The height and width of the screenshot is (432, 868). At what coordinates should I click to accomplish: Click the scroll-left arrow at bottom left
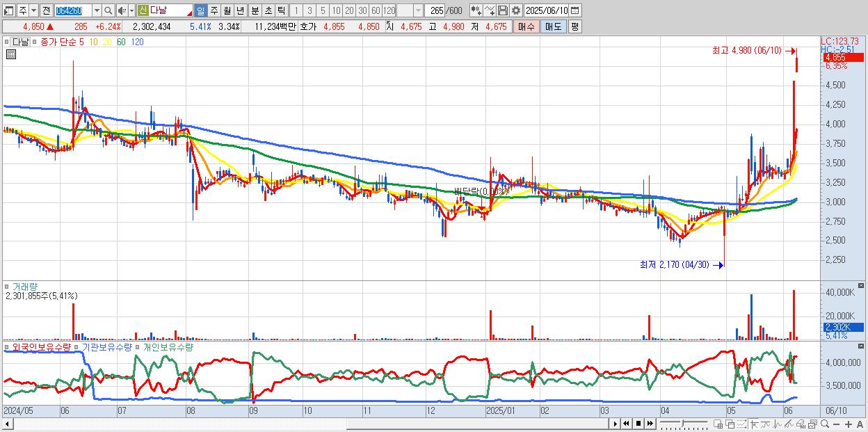pos(7,424)
